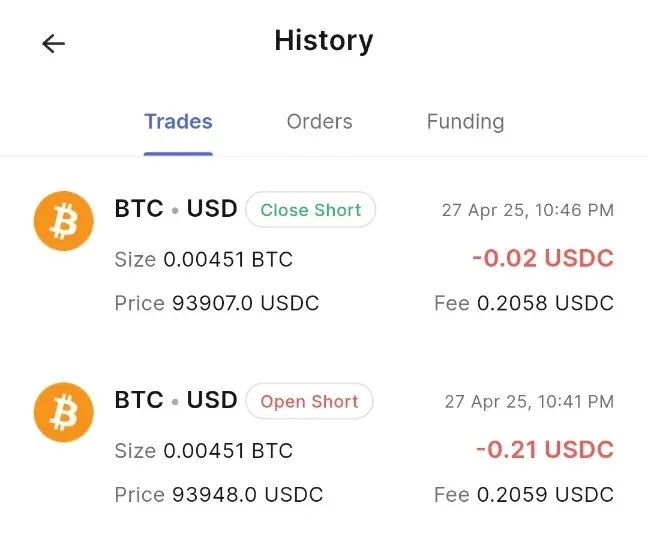The height and width of the screenshot is (556, 648).
Task: Select the Funding tab
Action: pos(465,122)
